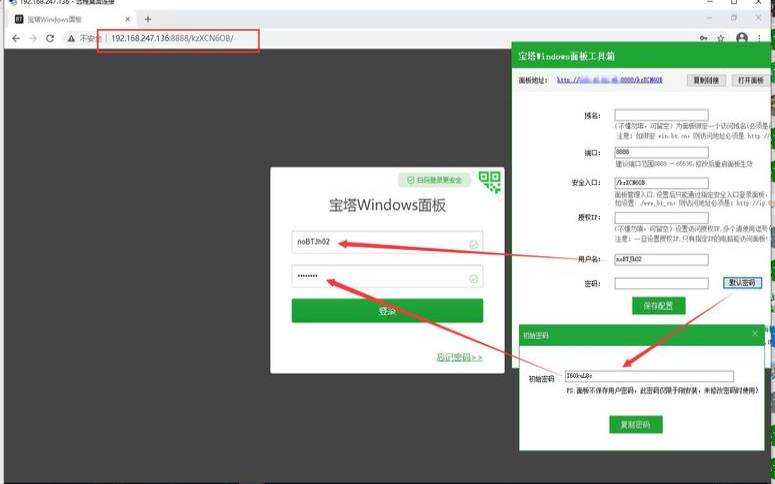Click the address bar URL 192.168.247.136:8888
The height and width of the screenshot is (484, 775).
click(172, 38)
